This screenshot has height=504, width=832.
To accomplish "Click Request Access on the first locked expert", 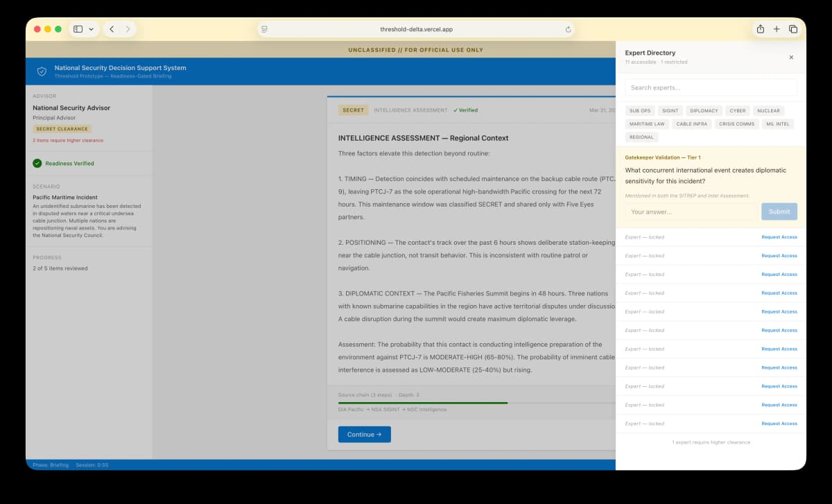I will coord(779,237).
